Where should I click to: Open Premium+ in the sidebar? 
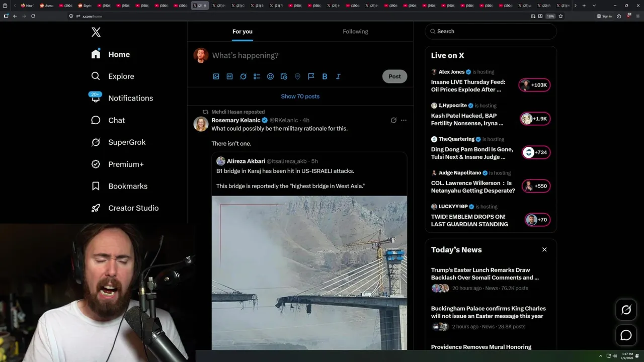117,164
